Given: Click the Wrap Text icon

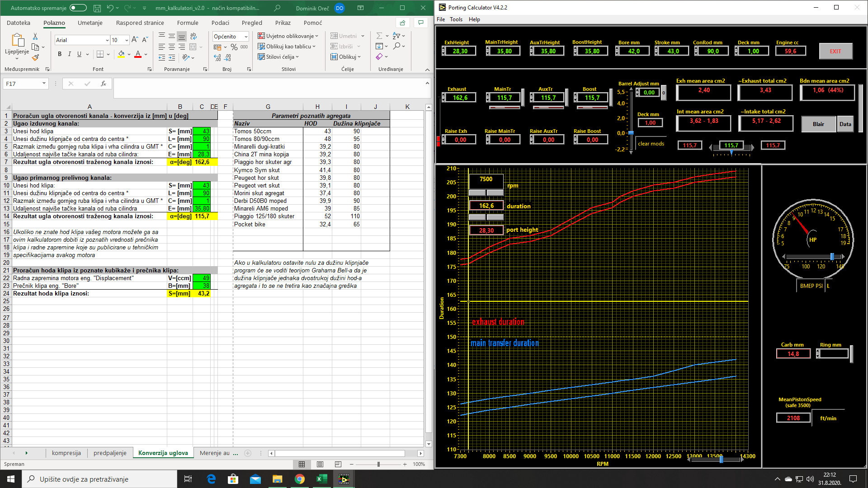Looking at the screenshot, I should (x=193, y=36).
